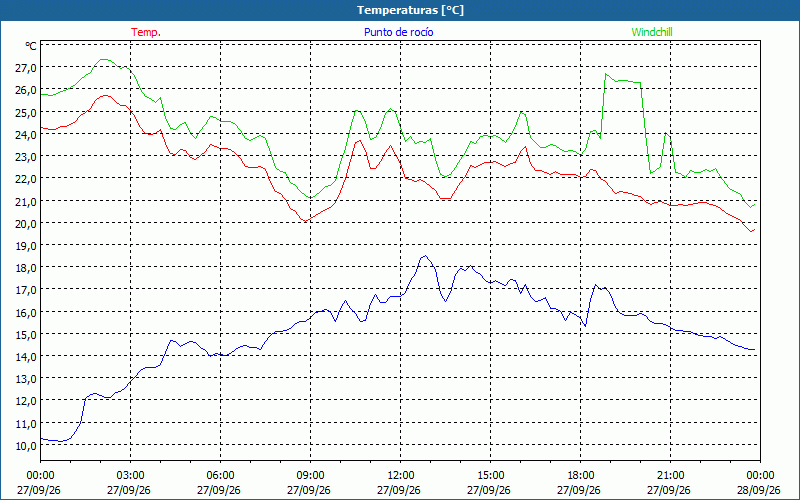The width and height of the screenshot is (800, 500).
Task: Click the 06:00 time axis label
Action: [x=220, y=476]
